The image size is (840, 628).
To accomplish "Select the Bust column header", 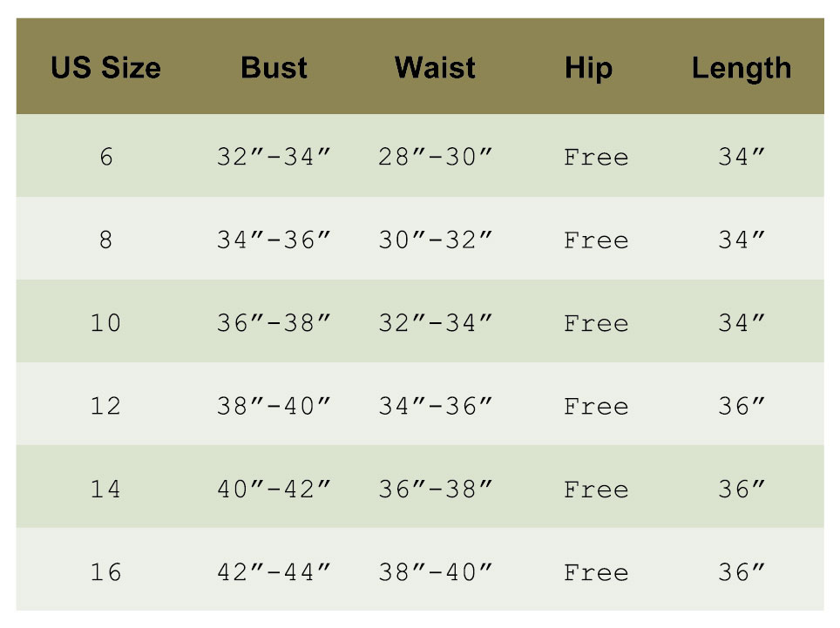I will pos(274,68).
